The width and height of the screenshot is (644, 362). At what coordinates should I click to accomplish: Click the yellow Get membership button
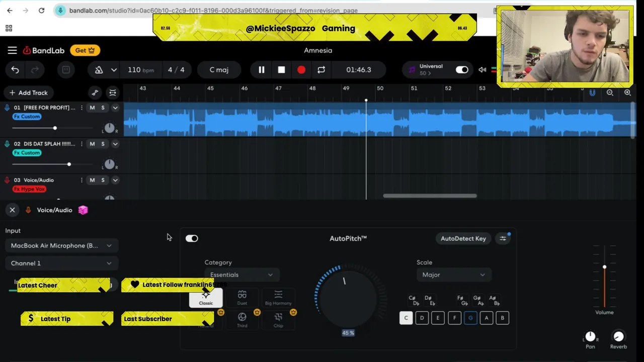point(85,50)
